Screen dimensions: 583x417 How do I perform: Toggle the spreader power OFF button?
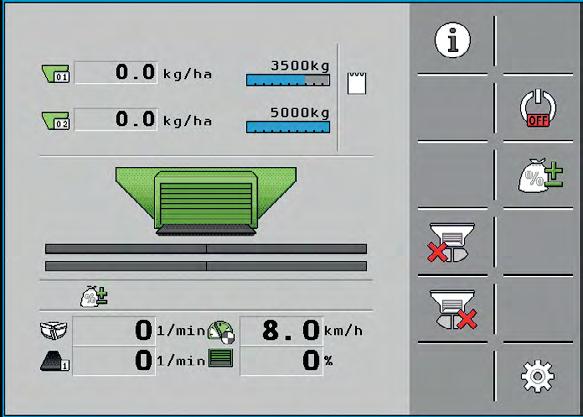click(x=538, y=108)
